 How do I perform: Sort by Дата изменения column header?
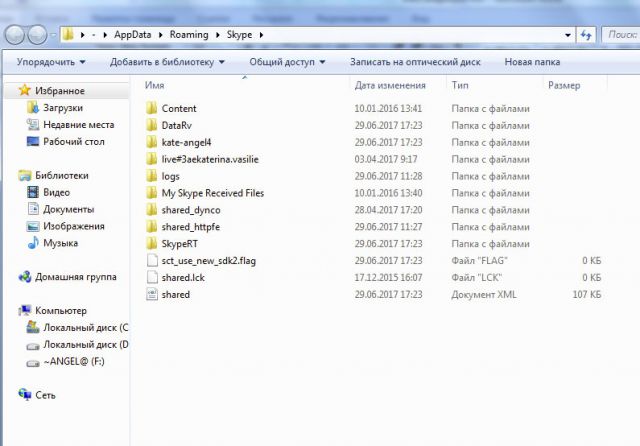pyautogui.click(x=390, y=85)
